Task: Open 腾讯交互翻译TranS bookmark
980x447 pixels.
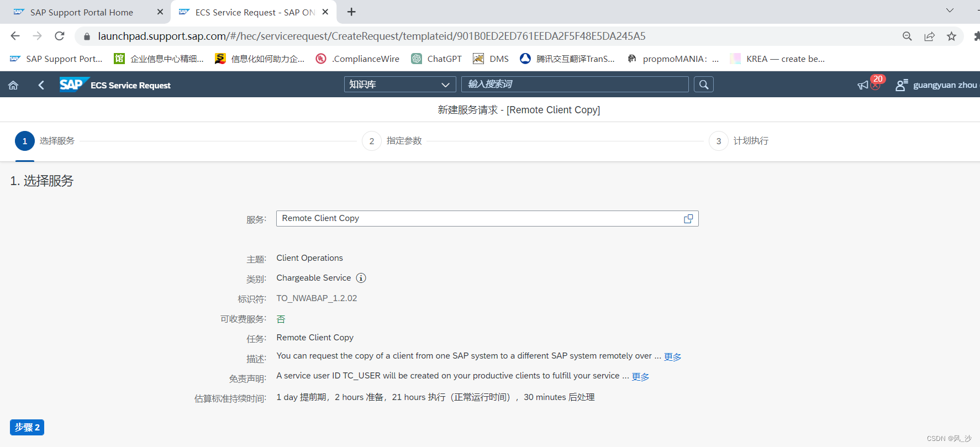Action: (567, 59)
